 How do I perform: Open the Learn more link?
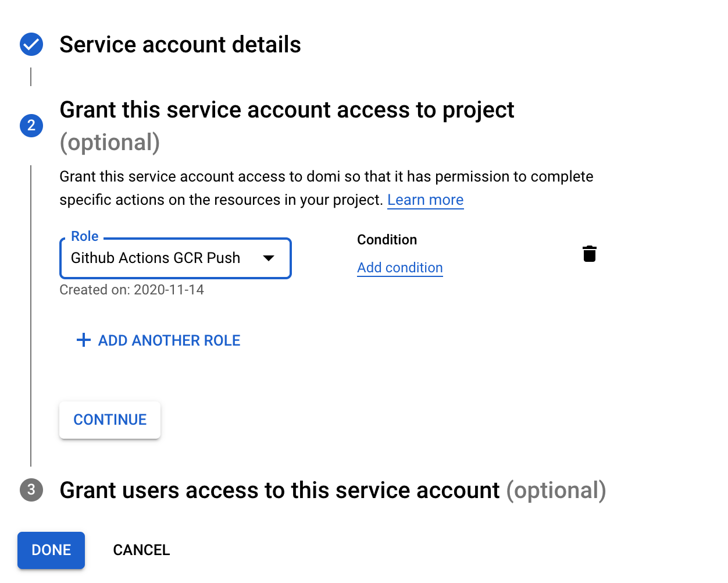[x=426, y=200]
